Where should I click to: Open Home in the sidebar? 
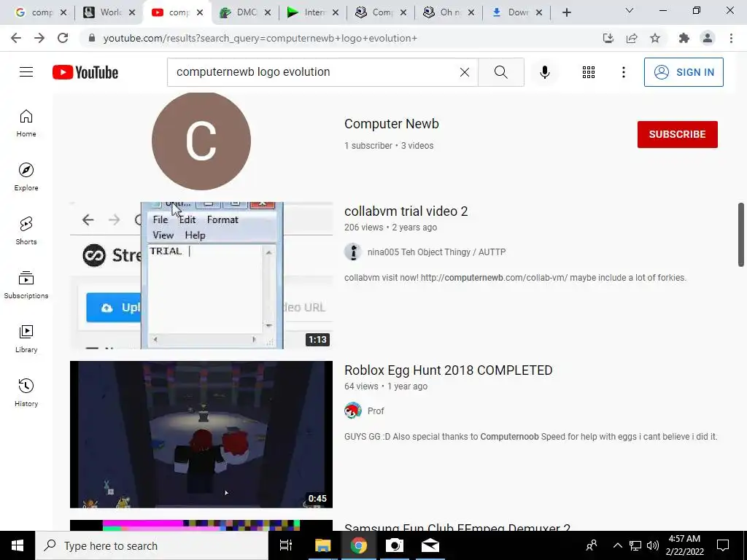26,123
